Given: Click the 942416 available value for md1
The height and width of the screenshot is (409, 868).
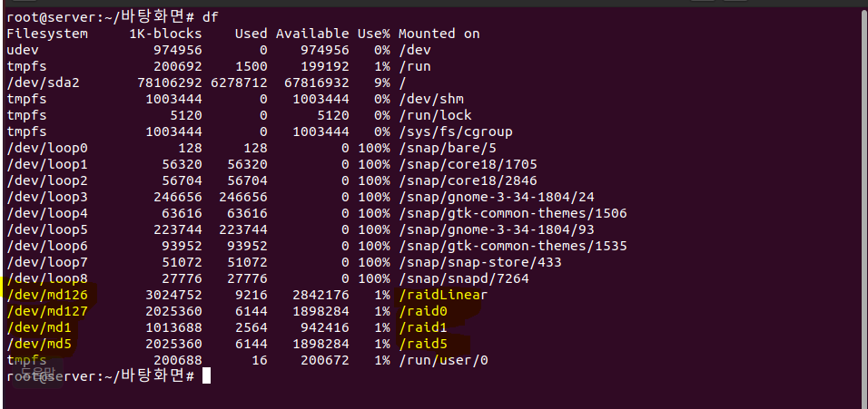Looking at the screenshot, I should point(325,327).
